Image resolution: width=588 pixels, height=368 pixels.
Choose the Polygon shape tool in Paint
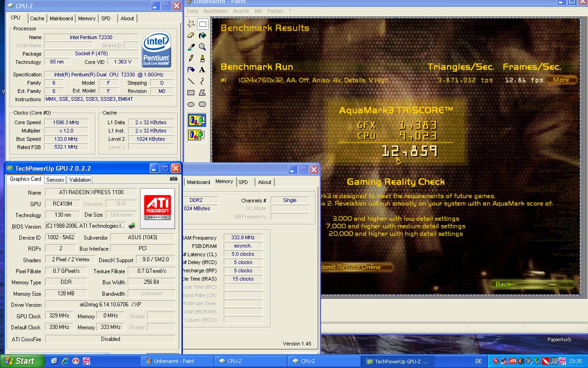pos(203,93)
